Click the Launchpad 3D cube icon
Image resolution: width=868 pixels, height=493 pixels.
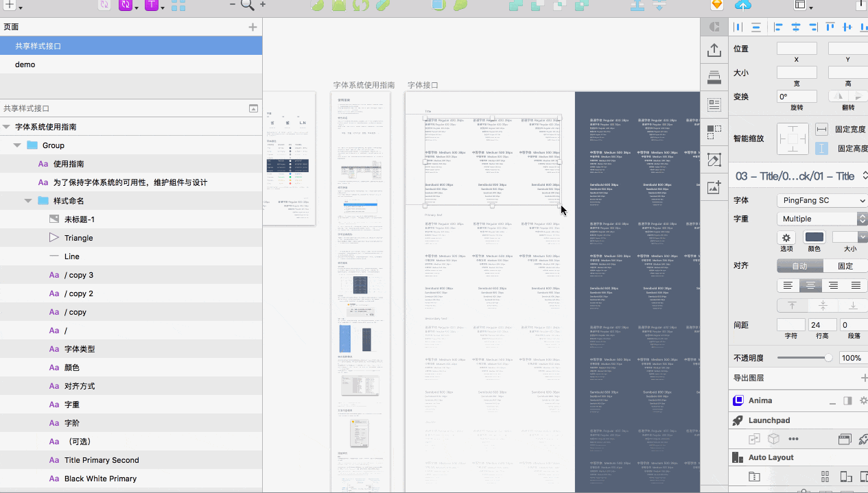(x=773, y=439)
